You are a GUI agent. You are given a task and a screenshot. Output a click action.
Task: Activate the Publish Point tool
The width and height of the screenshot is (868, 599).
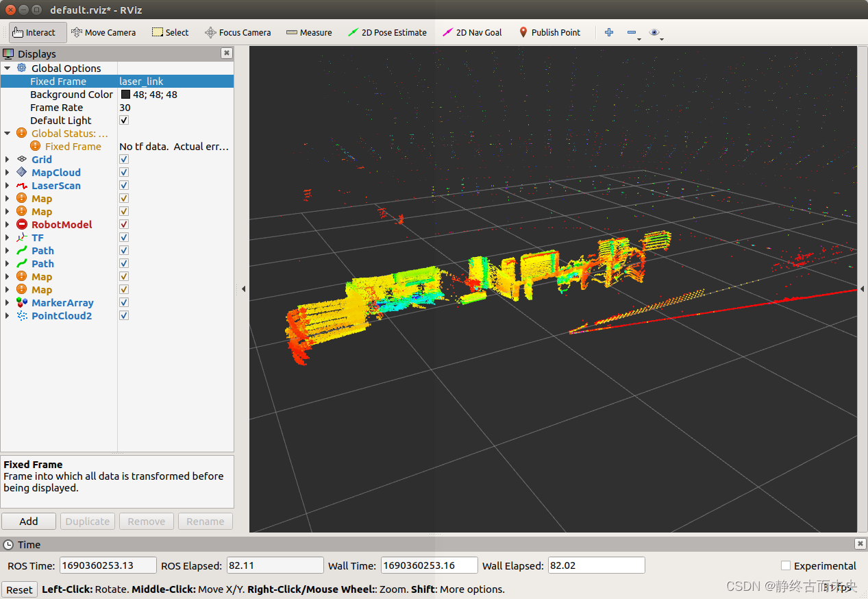pyautogui.click(x=549, y=32)
